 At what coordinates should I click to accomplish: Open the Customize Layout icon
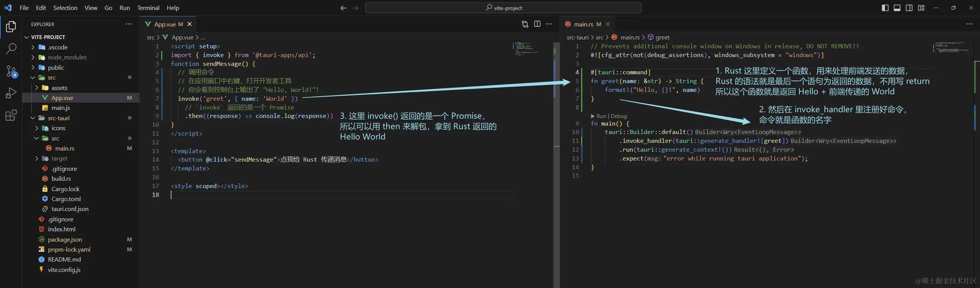point(921,8)
